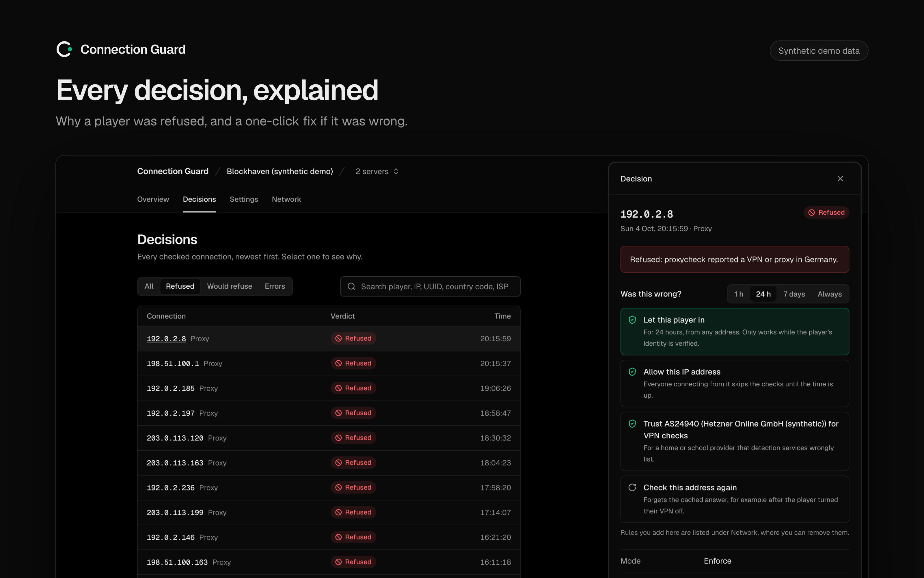This screenshot has width=924, height=578.
Task: Click the Refused badge in the 203.0.113.120 row
Action: [353, 438]
